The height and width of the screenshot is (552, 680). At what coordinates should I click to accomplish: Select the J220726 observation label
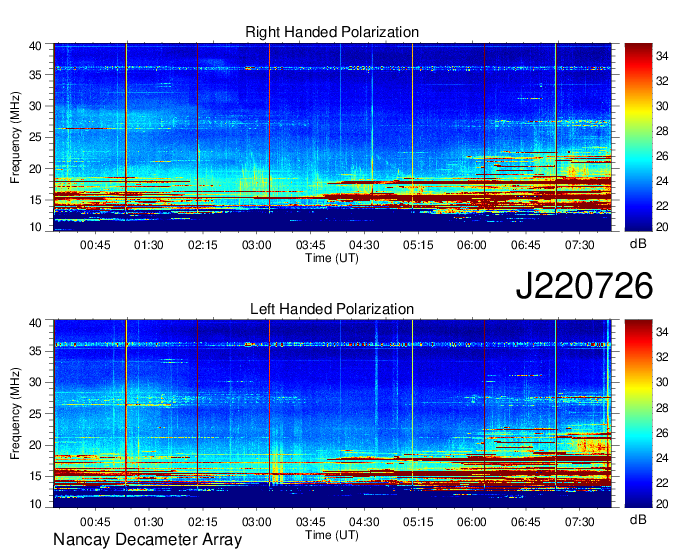(584, 285)
